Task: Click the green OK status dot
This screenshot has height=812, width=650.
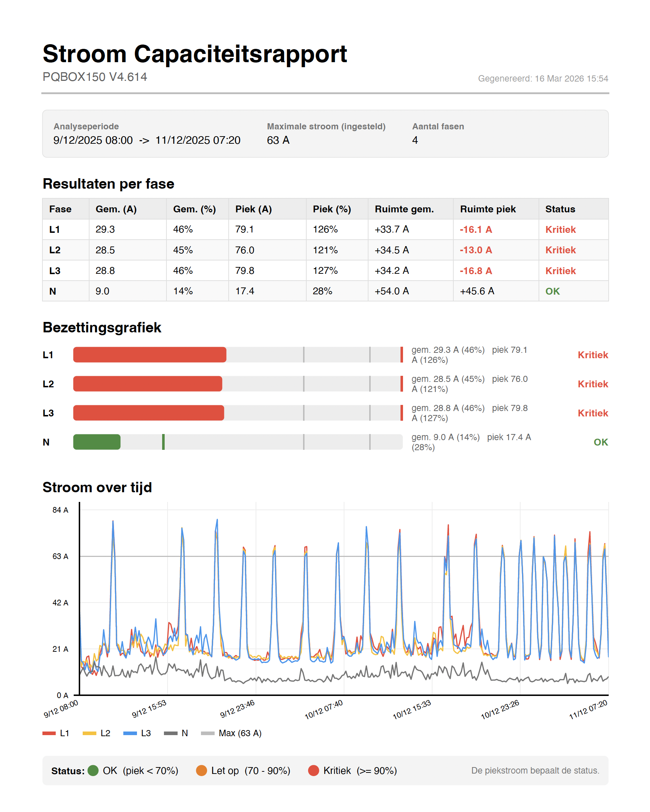Action: click(x=93, y=771)
